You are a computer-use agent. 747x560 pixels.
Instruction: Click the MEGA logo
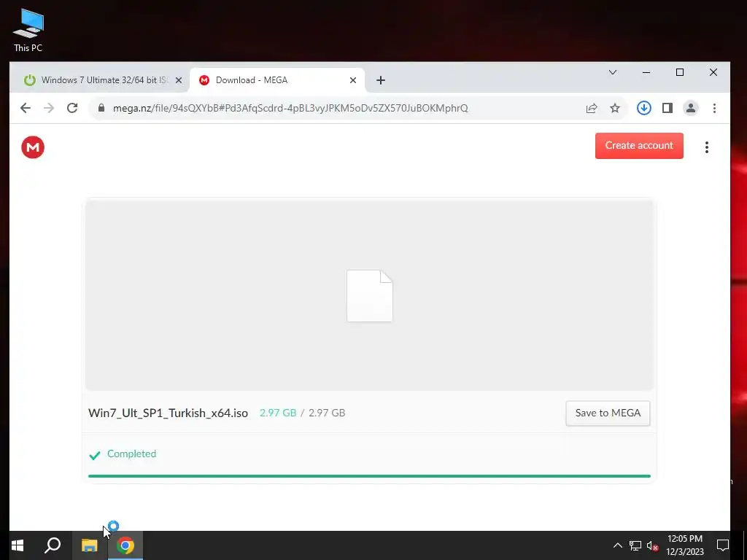[33, 147]
